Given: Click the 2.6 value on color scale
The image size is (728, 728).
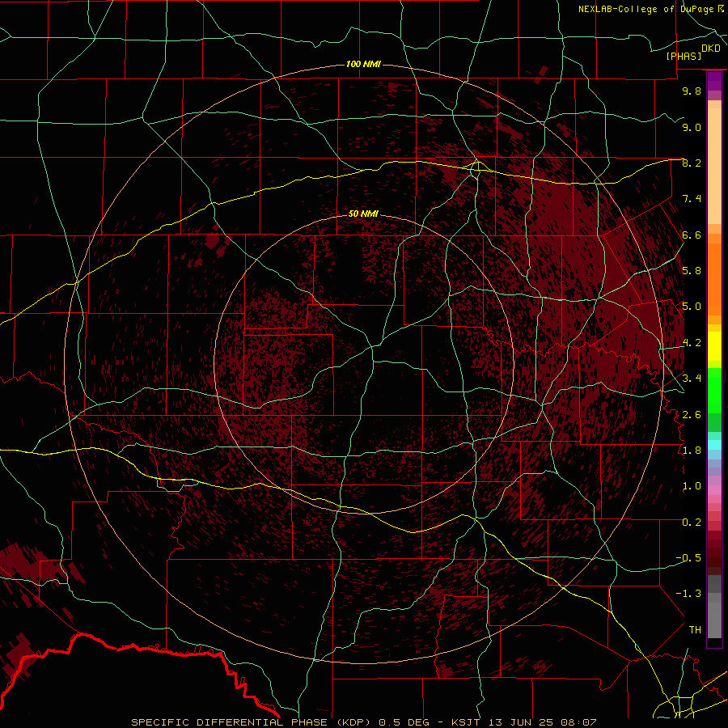Looking at the screenshot, I should click(x=692, y=415).
